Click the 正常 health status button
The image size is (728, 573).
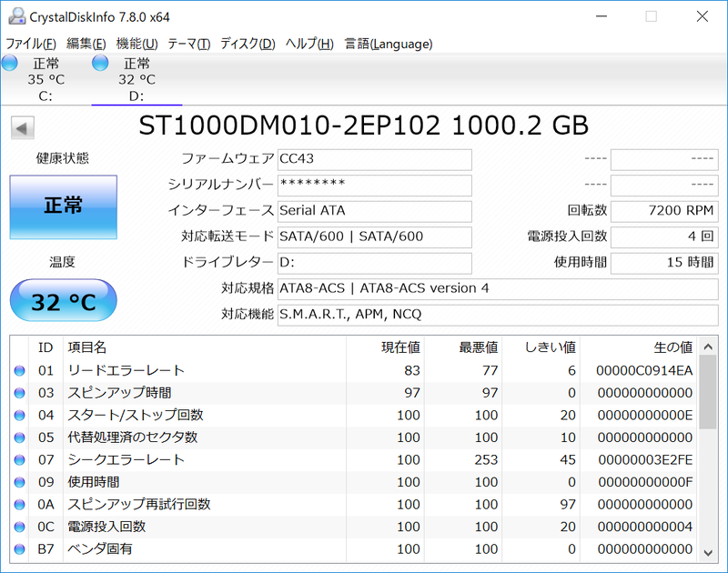pyautogui.click(x=63, y=207)
